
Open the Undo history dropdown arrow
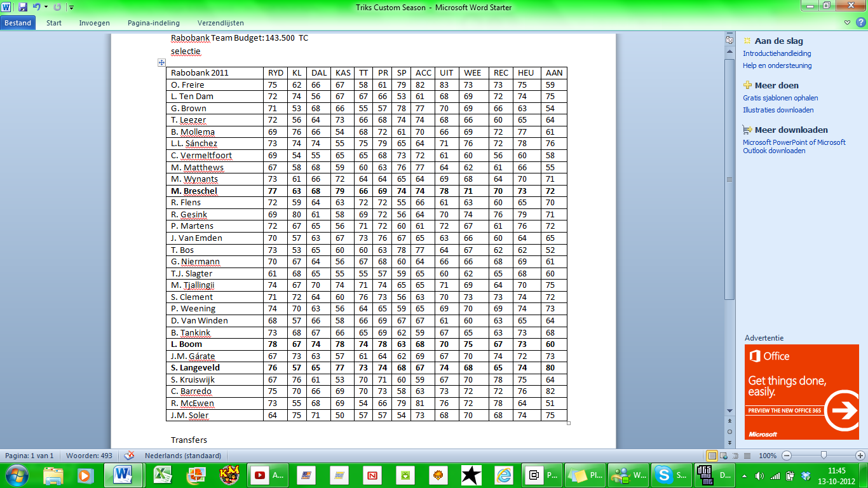46,7
